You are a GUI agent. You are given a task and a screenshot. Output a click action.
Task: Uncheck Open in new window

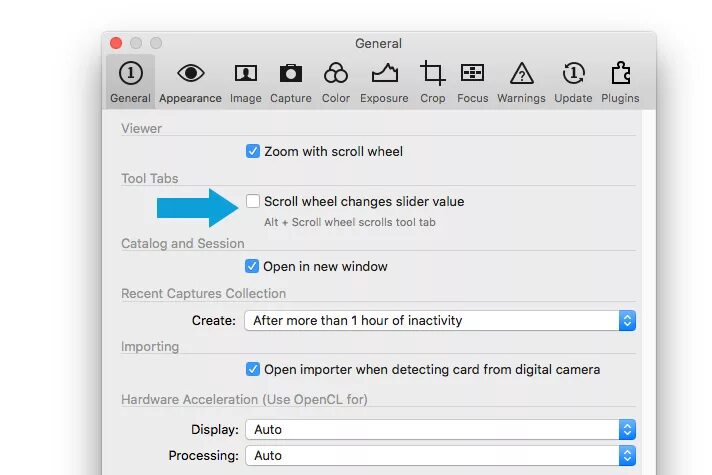tap(252, 266)
